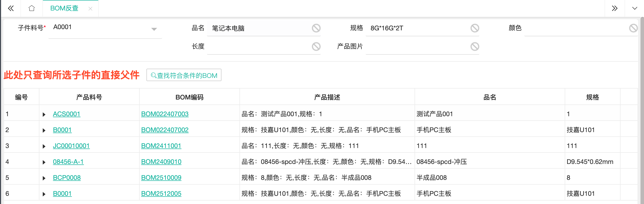Open BOM link BOM022407003
The width and height of the screenshot is (644, 204).
point(165,114)
